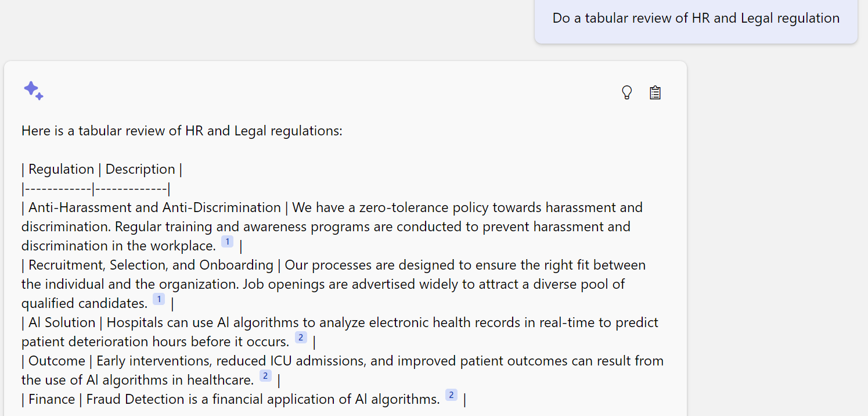
Task: Open citation 2 after the patient deterioration sentence
Action: [301, 337]
